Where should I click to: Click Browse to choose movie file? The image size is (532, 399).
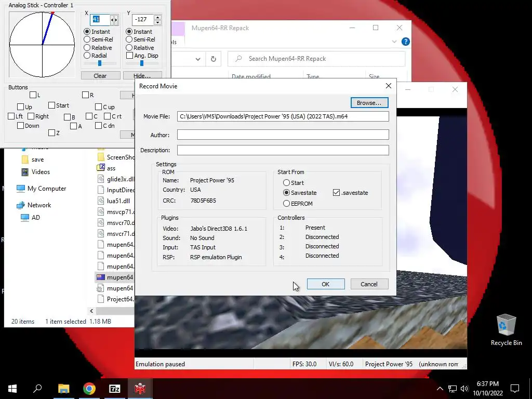point(369,103)
